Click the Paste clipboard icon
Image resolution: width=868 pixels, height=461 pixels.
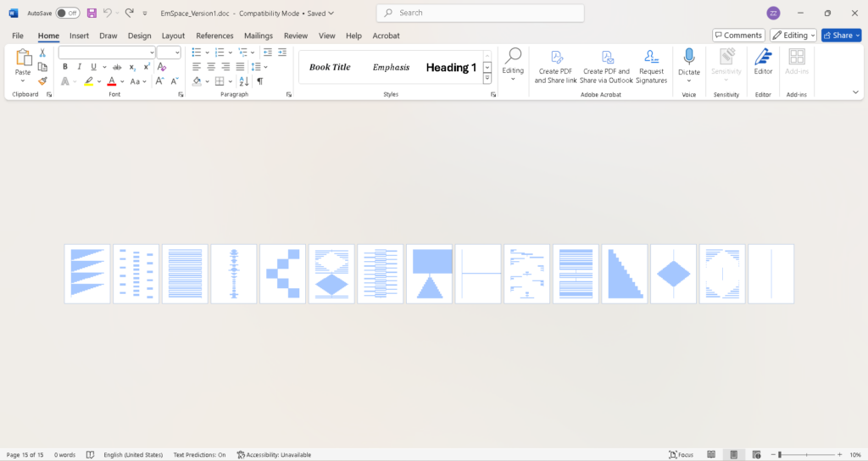pyautogui.click(x=23, y=57)
